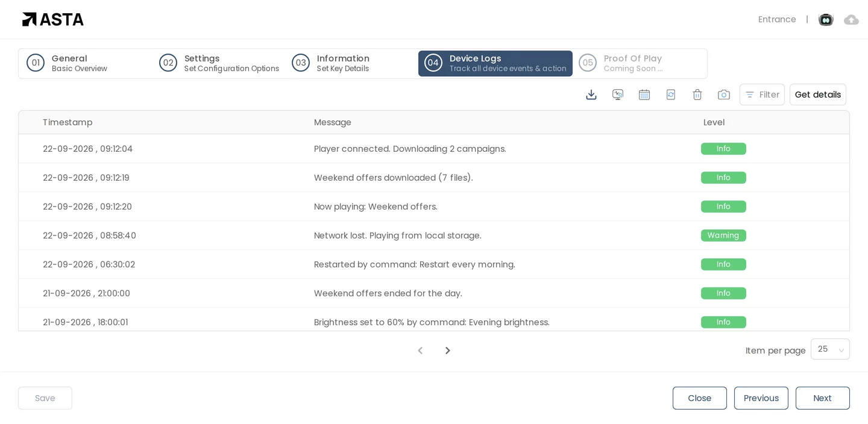
Task: Click the Warning level badge
Action: (723, 235)
